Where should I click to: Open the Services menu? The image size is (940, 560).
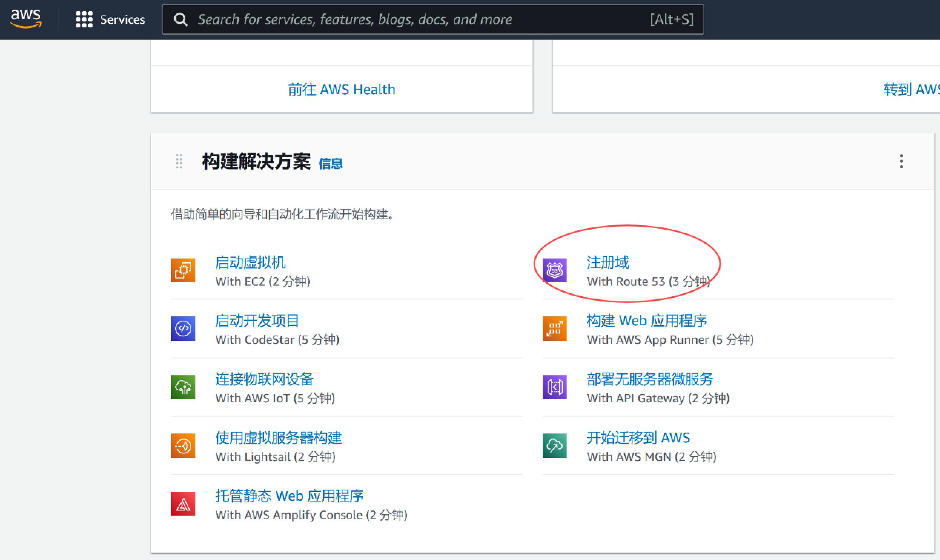point(111,19)
